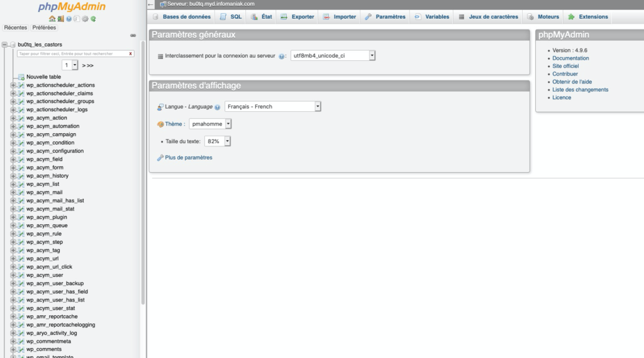This screenshot has width=644, height=358.
Task: Expand the wp_acym_mail_has_list table node
Action: [13, 201]
